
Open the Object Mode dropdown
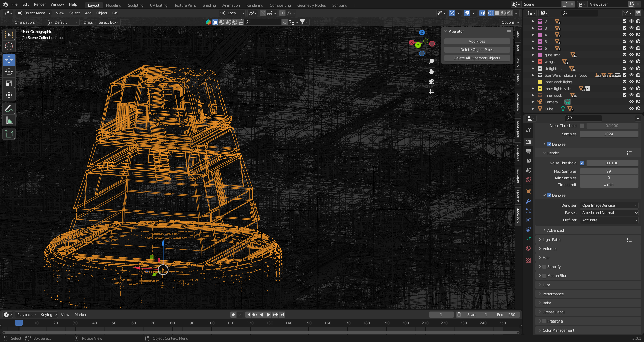pos(34,13)
